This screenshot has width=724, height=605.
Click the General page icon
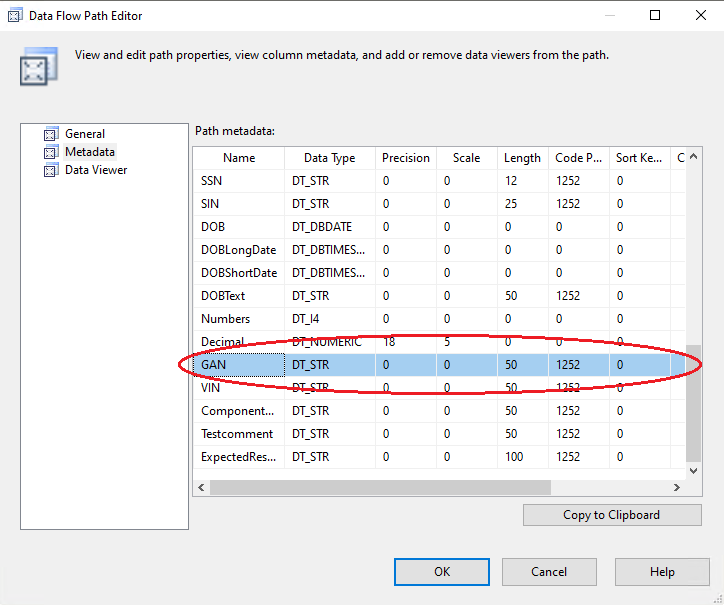click(51, 134)
